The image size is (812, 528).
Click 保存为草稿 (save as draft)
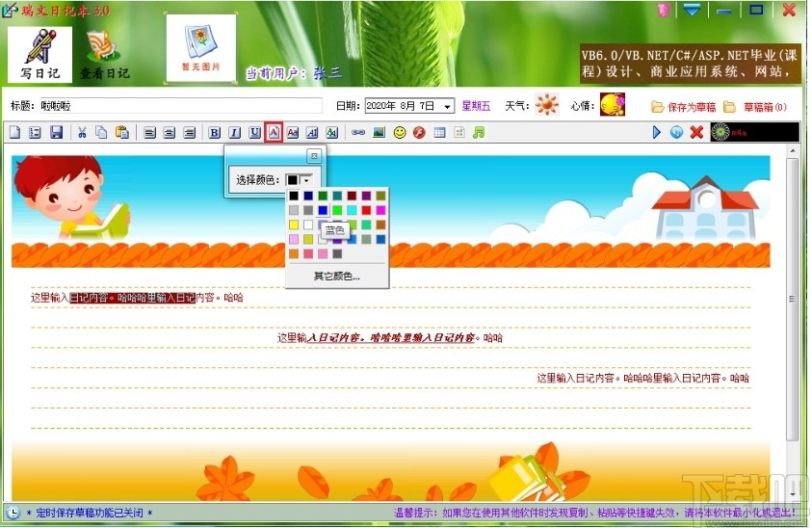(x=684, y=107)
